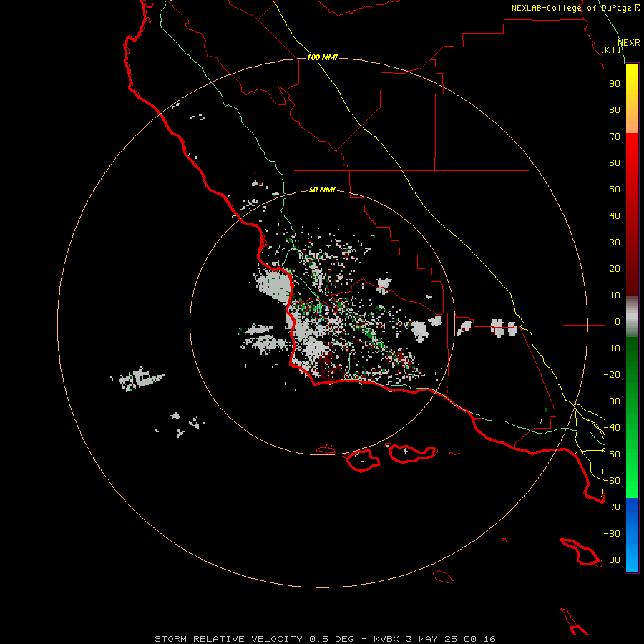
Task: Click the -70 knot scale value
Action: [x=612, y=507]
